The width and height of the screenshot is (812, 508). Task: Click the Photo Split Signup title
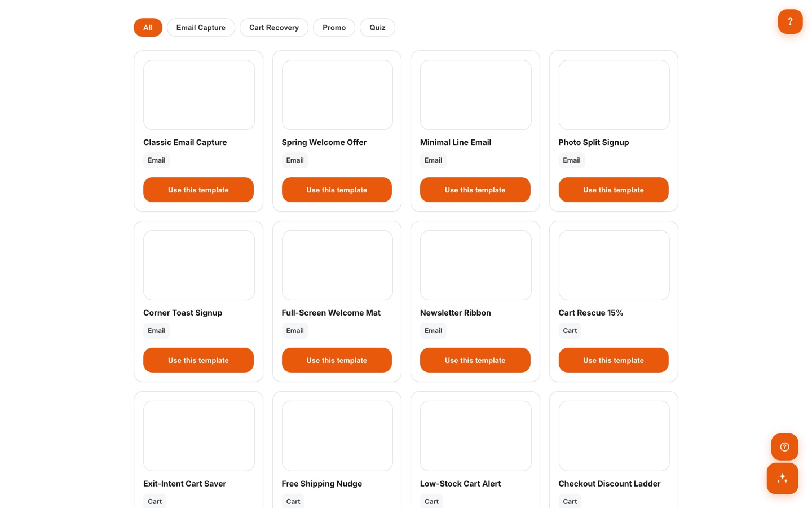(x=594, y=142)
